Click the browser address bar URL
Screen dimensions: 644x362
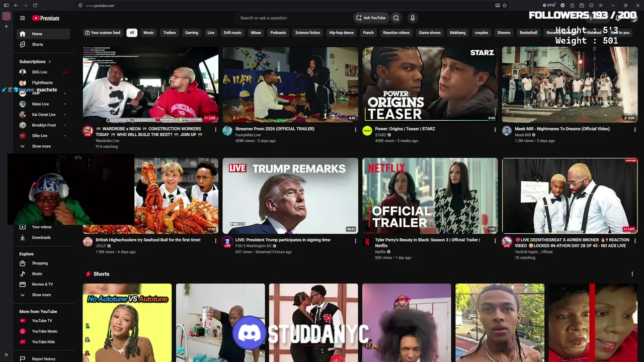coord(100,6)
